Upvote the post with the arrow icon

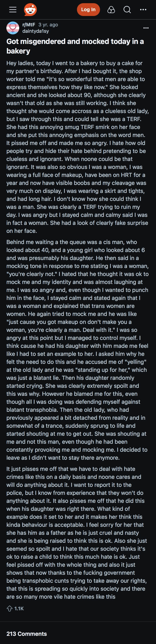10,608
